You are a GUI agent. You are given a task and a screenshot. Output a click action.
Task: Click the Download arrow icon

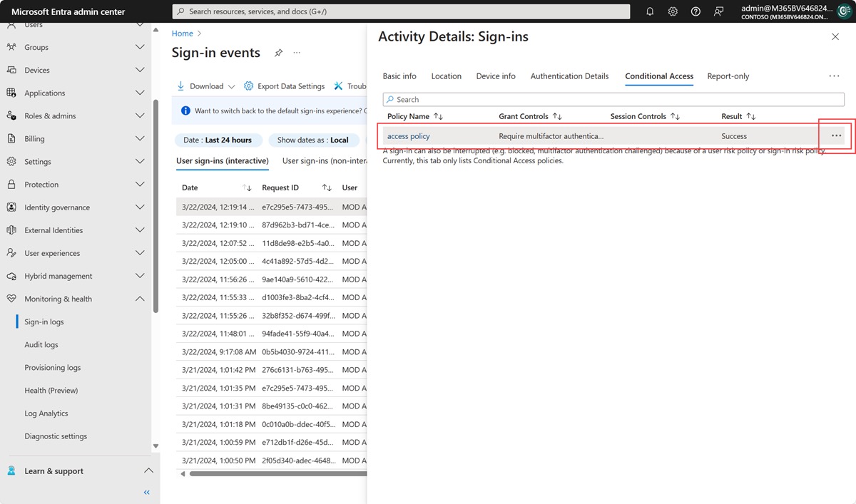coord(181,86)
